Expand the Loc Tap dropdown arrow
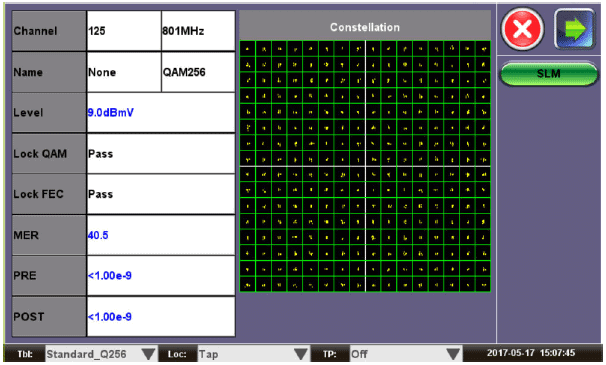Viewport: 606px width, 365px height. tap(301, 354)
